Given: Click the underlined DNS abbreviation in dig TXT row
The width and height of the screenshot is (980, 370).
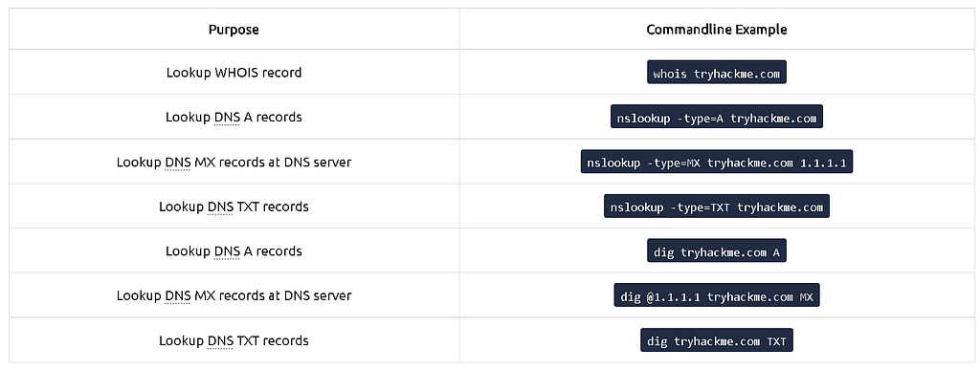Looking at the screenshot, I should [x=220, y=340].
